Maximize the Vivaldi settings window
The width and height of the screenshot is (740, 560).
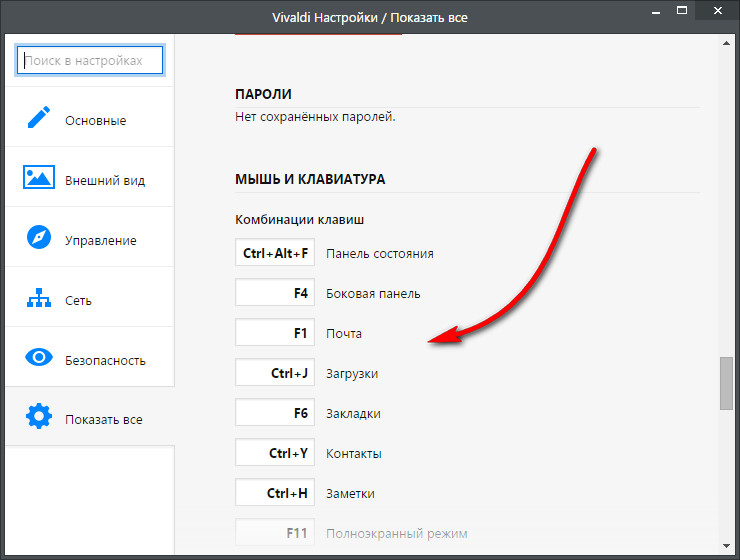pyautogui.click(x=682, y=10)
